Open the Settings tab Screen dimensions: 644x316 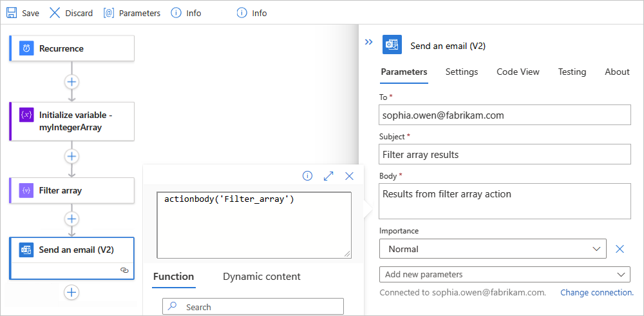[462, 72]
